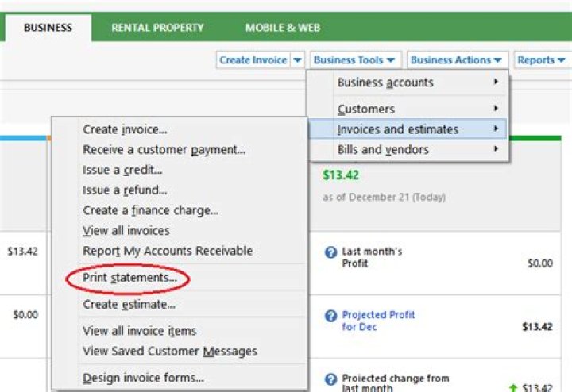Switch to the Rental Property tab
Screen dimensions: 572x392
[x=157, y=28]
